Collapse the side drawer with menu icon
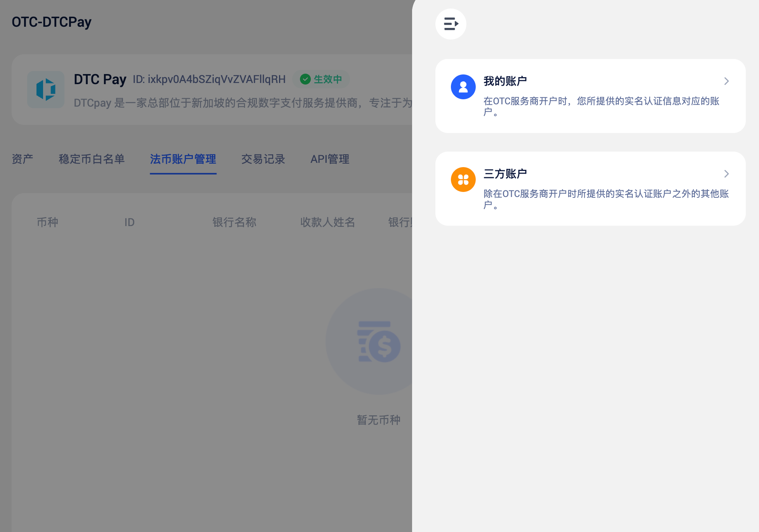 point(451,24)
